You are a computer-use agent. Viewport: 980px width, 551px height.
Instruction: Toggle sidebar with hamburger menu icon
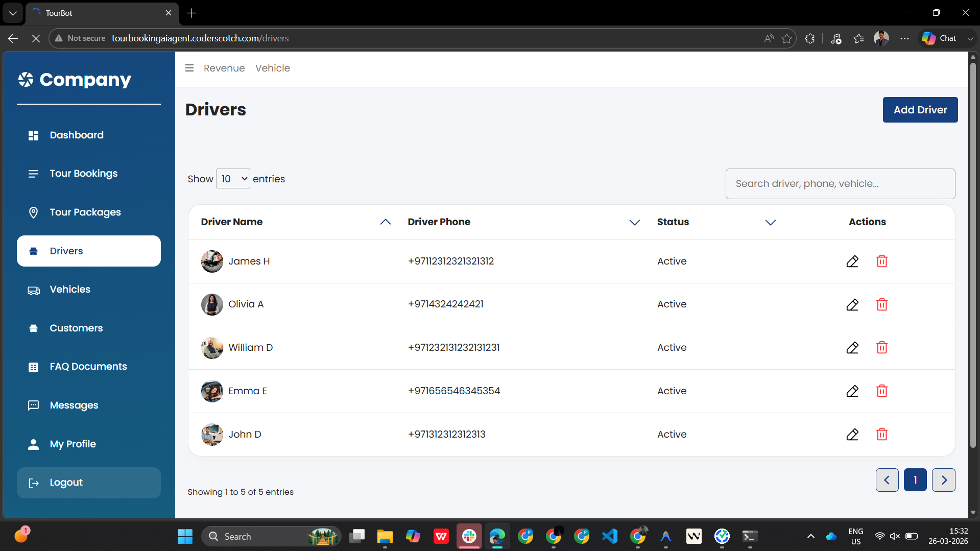coord(189,68)
